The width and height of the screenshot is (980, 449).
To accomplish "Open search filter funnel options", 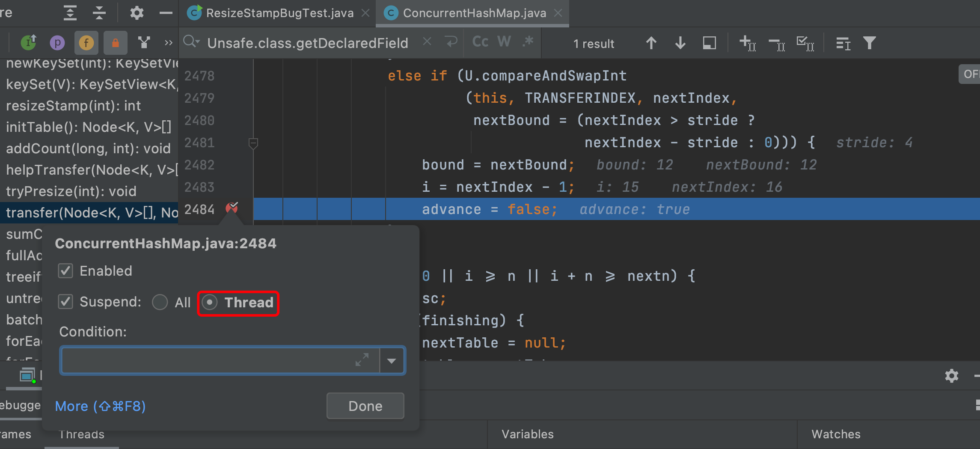I will [x=870, y=43].
